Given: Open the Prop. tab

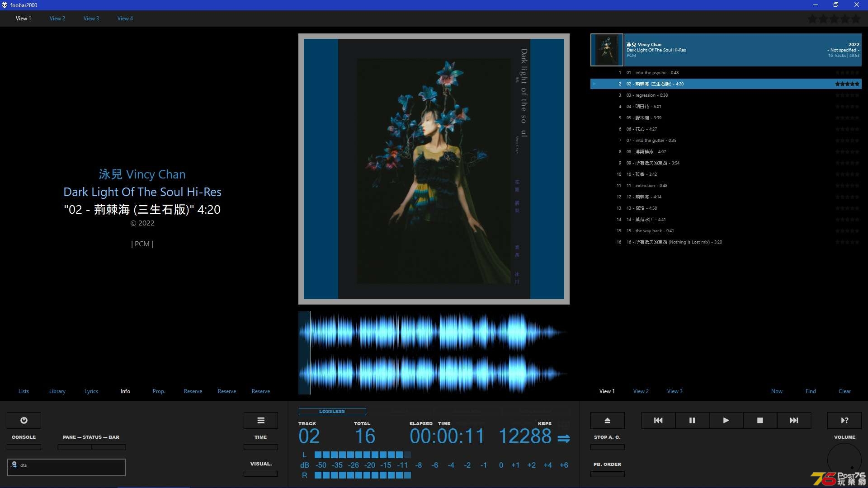Looking at the screenshot, I should pos(159,391).
